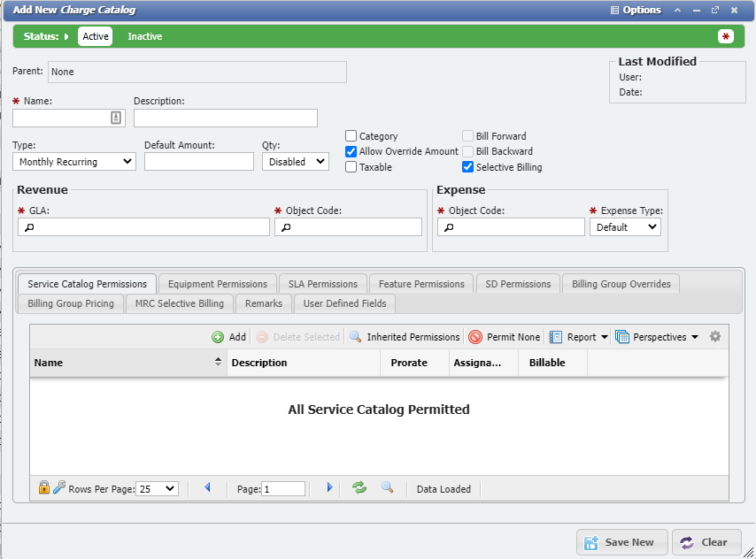The image size is (756, 559).
Task: Open the grid settings gear icon
Action: 715,336
